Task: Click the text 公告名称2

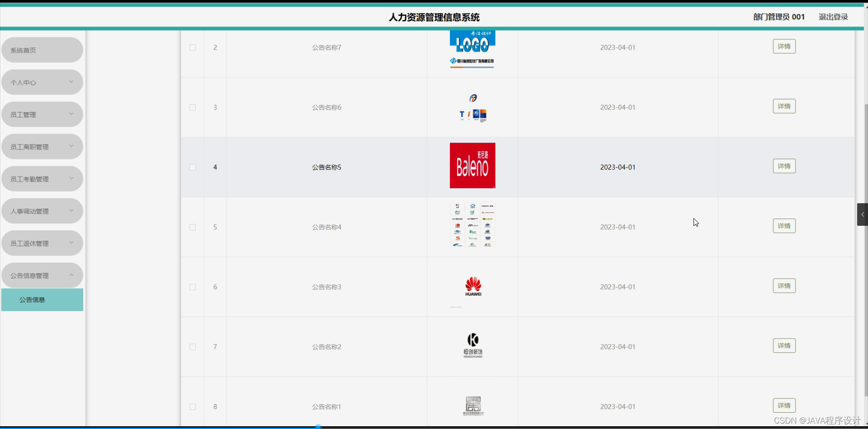Action: [326, 347]
